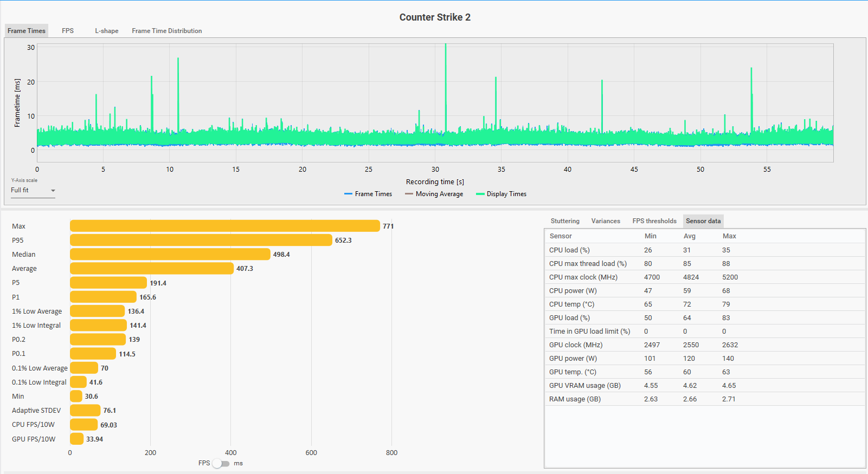Click the Min metric label in bar chart

[18, 397]
